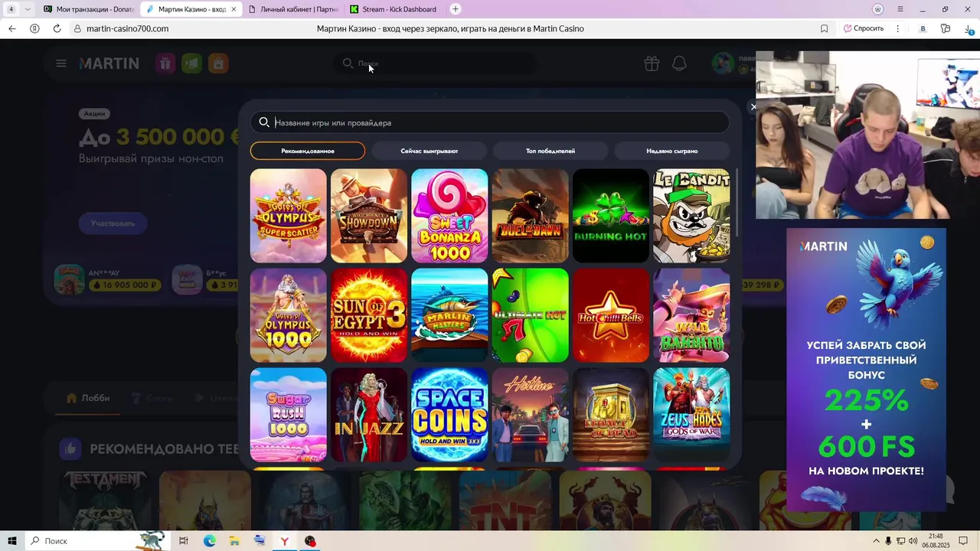Open Duel at Dawn game
The height and width of the screenshot is (551, 980).
pyautogui.click(x=531, y=216)
